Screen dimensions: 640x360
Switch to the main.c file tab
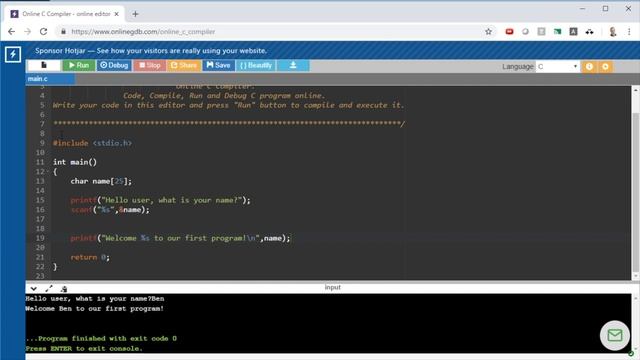point(50,79)
